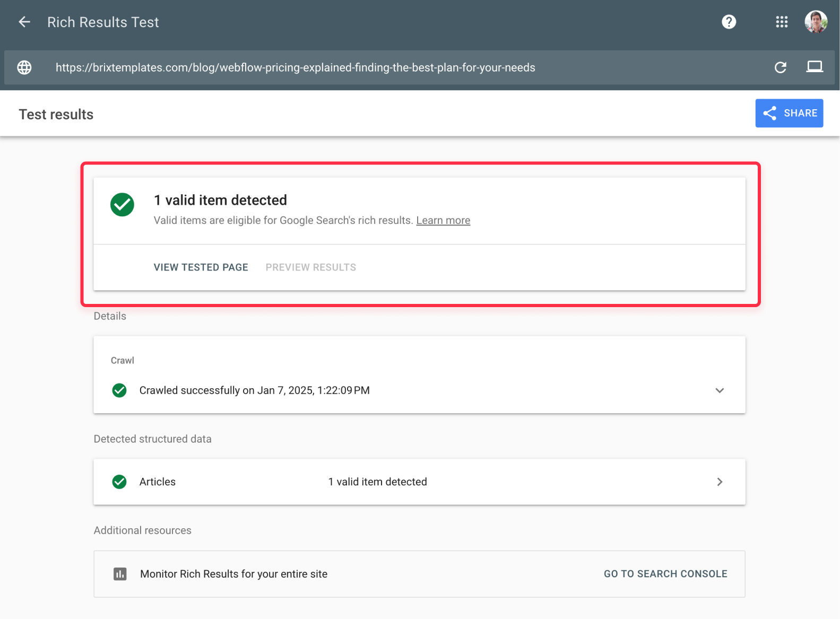
Task: Click the 'Detected structured data' label
Action: point(153,439)
